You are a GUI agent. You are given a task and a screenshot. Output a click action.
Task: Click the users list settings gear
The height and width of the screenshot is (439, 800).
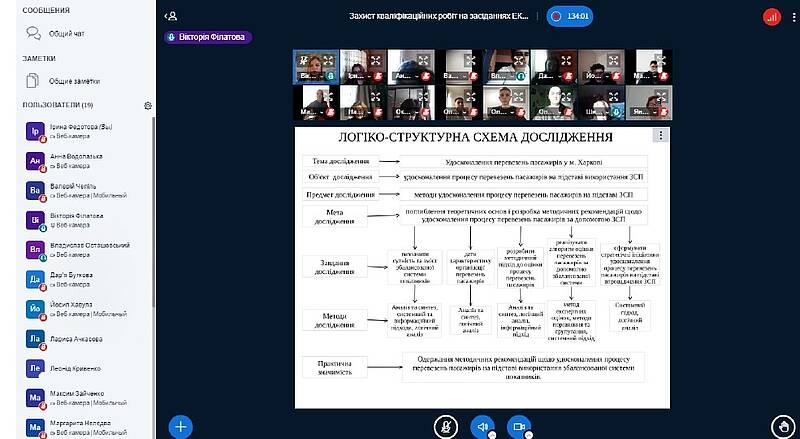click(x=147, y=105)
